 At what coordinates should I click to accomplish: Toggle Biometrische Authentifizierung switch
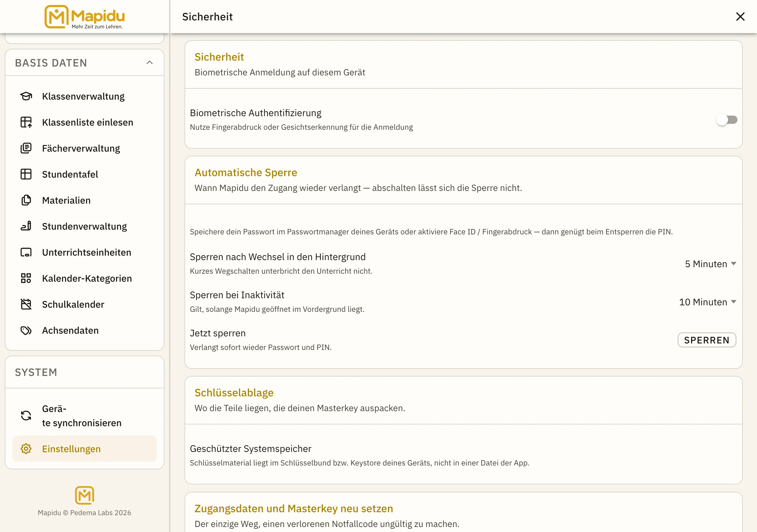tap(727, 120)
